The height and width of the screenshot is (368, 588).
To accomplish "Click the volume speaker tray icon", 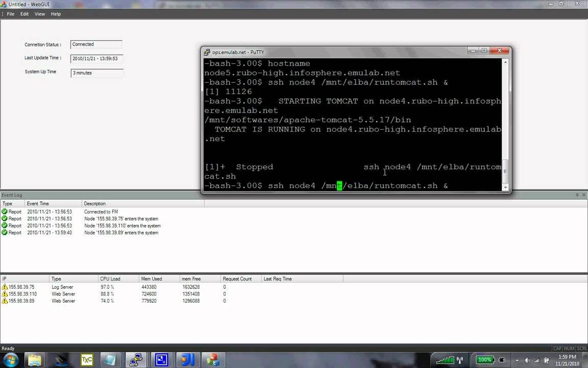I will click(x=527, y=360).
